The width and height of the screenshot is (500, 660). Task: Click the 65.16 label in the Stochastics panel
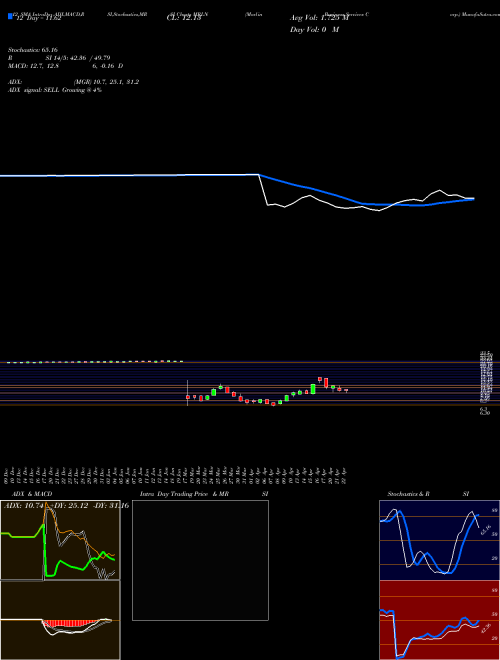click(485, 530)
